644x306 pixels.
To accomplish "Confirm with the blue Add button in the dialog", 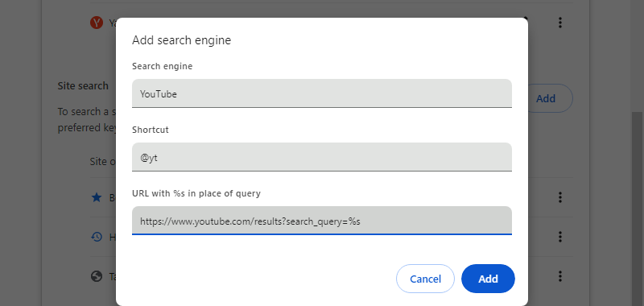I will tap(488, 279).
